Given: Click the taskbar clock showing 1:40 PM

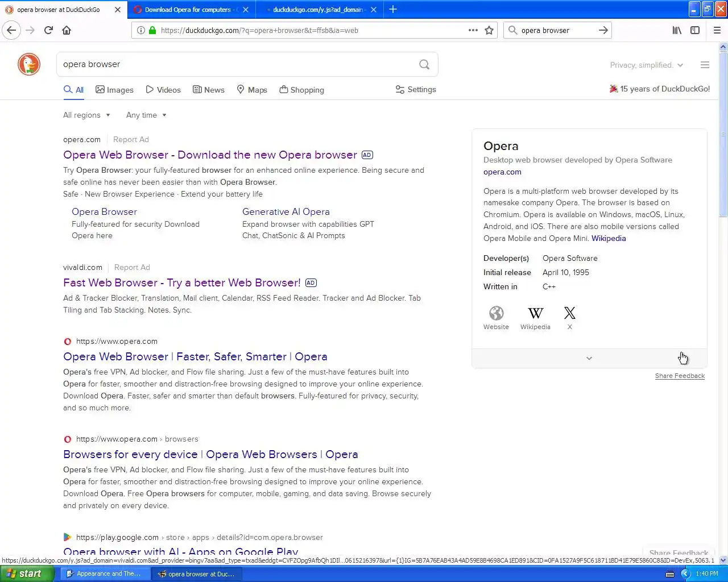Looking at the screenshot, I should pyautogui.click(x=707, y=573).
